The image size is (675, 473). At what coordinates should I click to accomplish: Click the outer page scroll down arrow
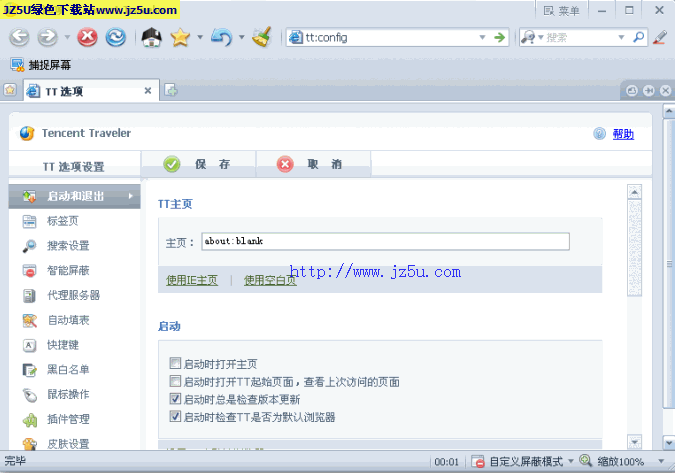(669, 442)
